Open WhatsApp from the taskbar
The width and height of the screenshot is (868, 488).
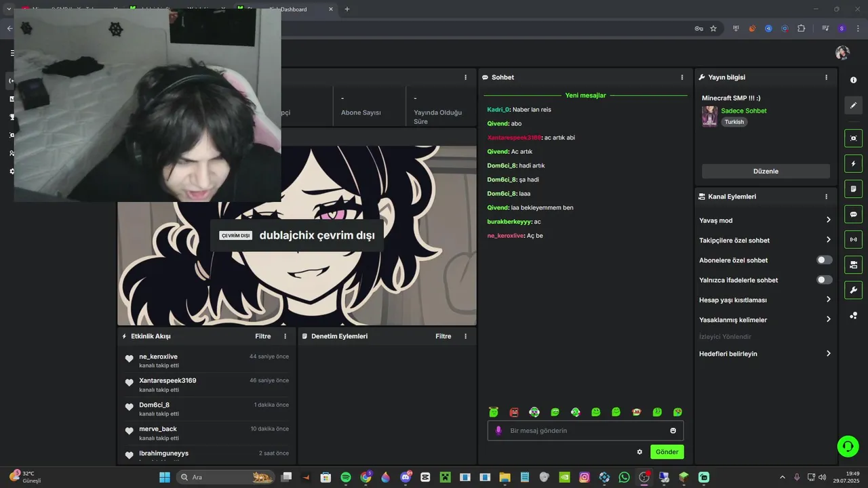[624, 477]
